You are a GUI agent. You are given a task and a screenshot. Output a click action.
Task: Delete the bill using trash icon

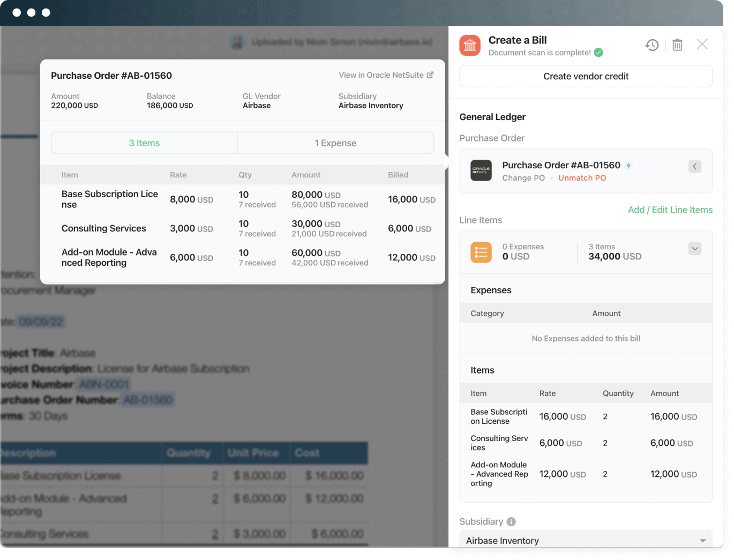pyautogui.click(x=677, y=45)
